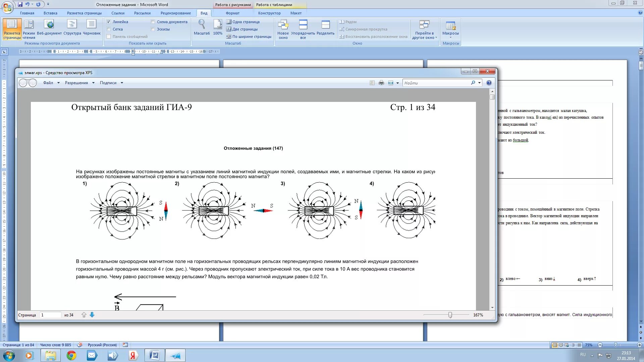Enable the Сетка gridlines checkbox
The width and height of the screenshot is (644, 362).
click(x=109, y=29)
